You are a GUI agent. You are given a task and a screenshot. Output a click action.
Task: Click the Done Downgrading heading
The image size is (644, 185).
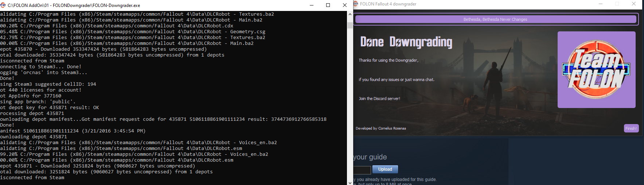(406, 42)
